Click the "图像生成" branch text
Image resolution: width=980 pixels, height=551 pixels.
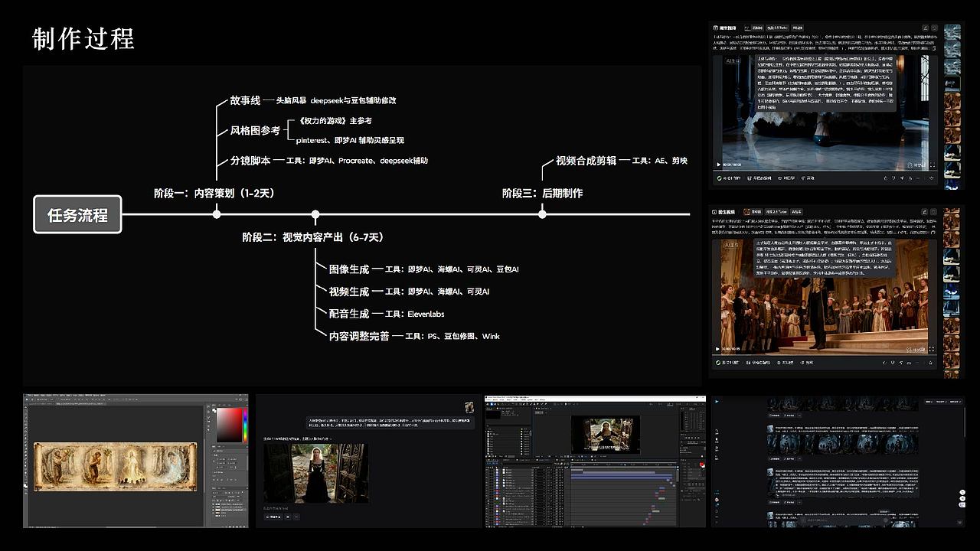(349, 269)
